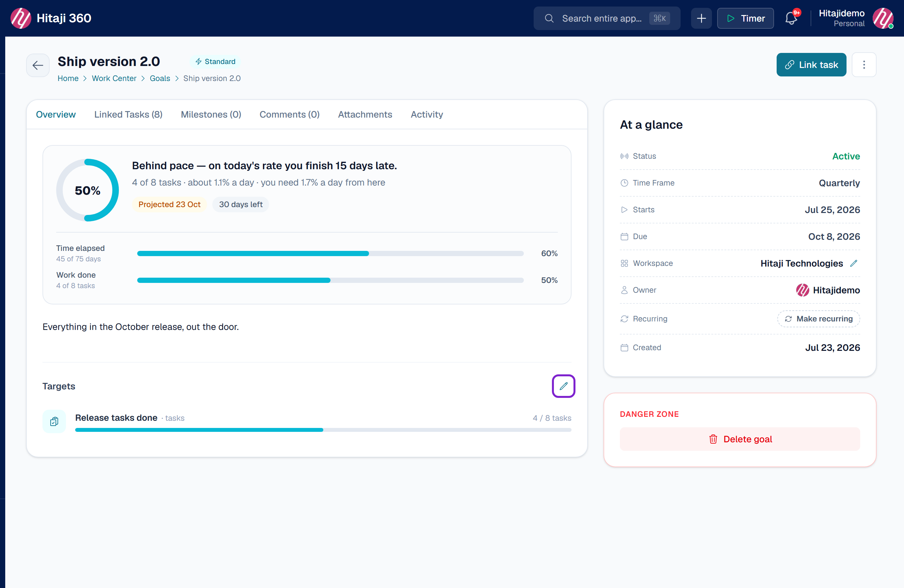The image size is (904, 588).
Task: Click the pencil icon to edit Targets
Action: coord(563,386)
